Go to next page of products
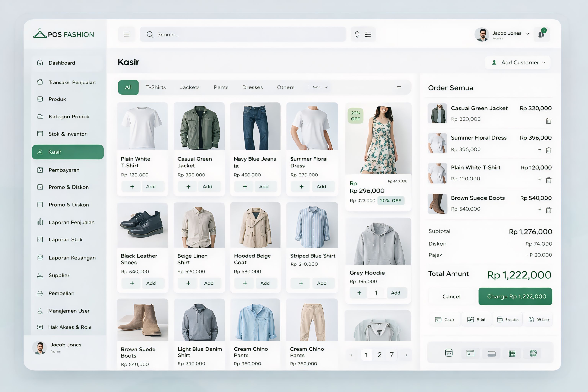Viewport: 588px width, 392px height. [x=406, y=355]
